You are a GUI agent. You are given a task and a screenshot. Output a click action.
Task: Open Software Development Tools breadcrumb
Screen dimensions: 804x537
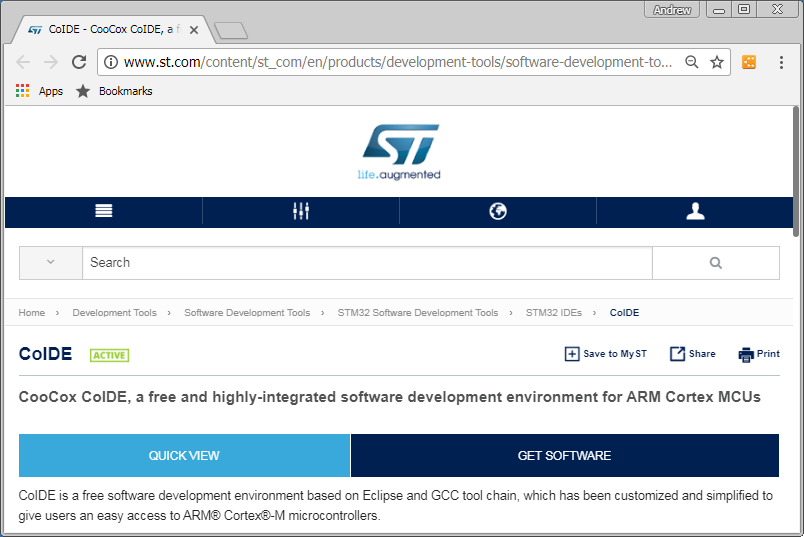[x=247, y=312]
